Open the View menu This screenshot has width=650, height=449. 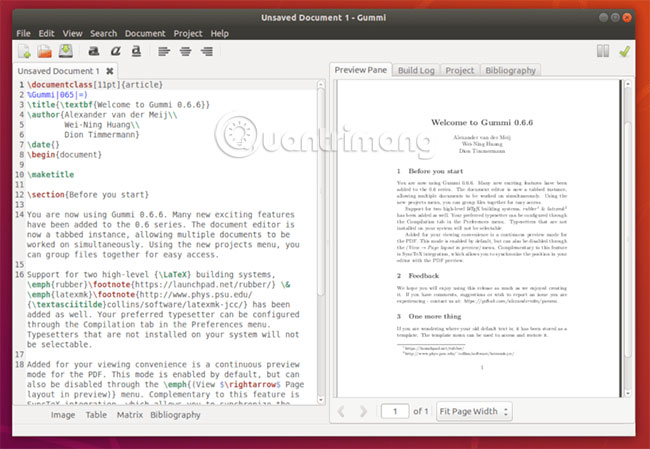coord(73,34)
